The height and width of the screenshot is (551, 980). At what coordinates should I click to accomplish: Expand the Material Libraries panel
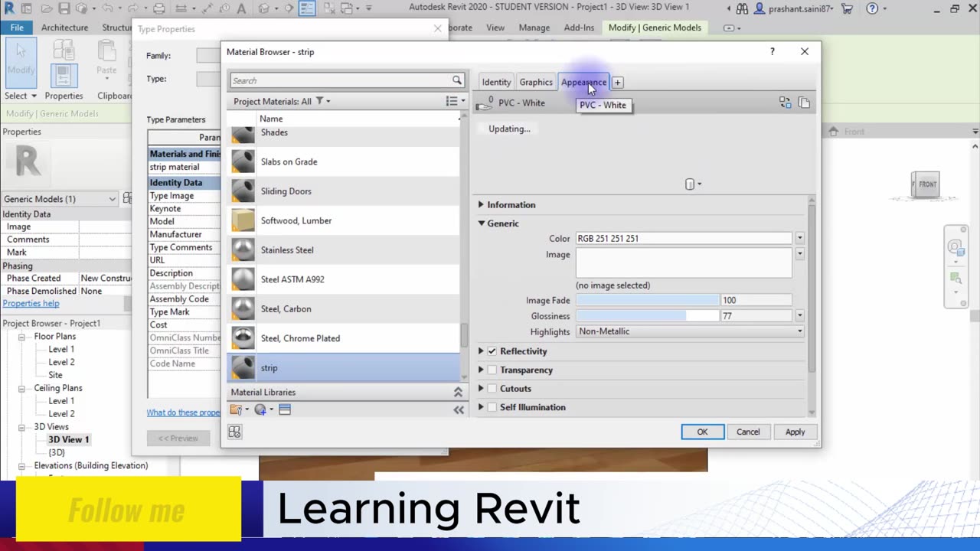458,392
